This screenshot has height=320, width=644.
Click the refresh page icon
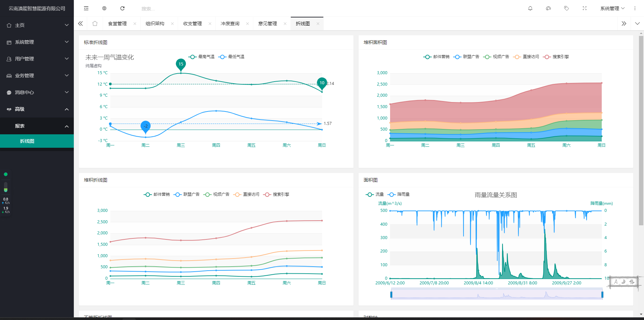[122, 8]
